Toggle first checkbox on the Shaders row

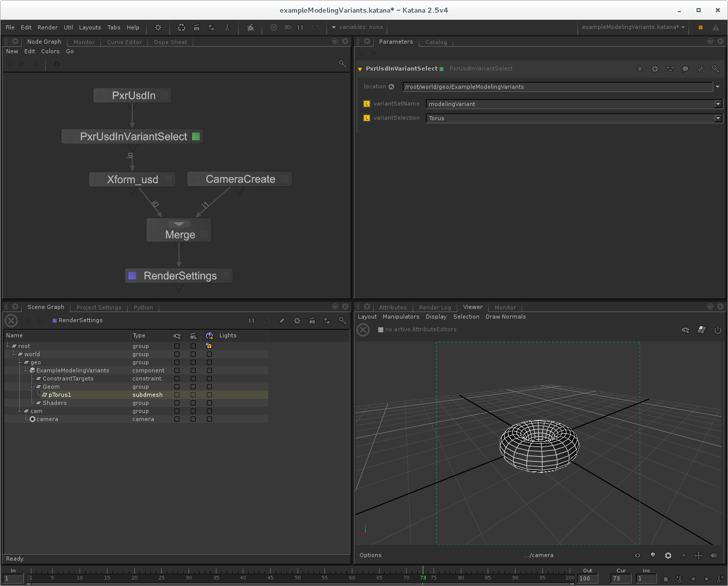coord(177,403)
